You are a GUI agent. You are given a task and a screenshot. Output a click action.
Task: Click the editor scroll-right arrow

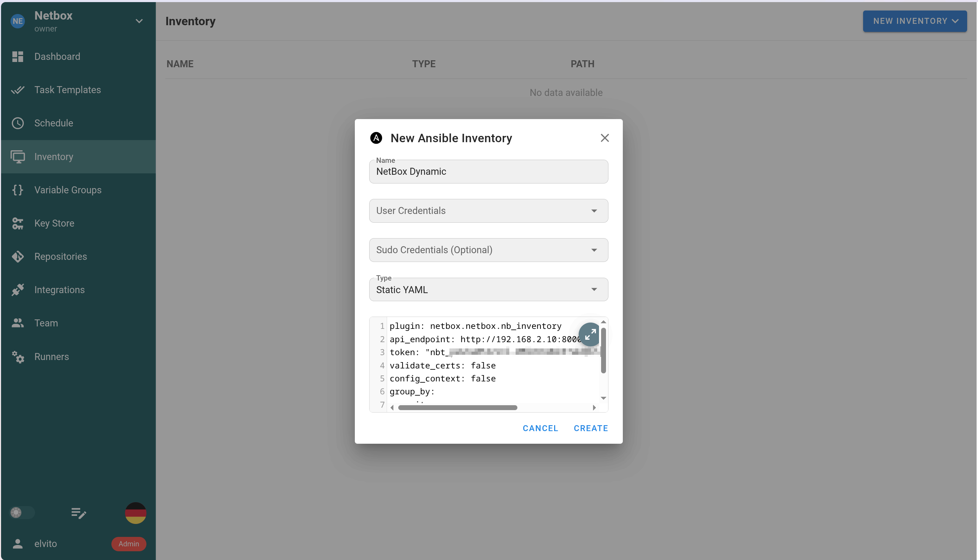[x=594, y=408]
